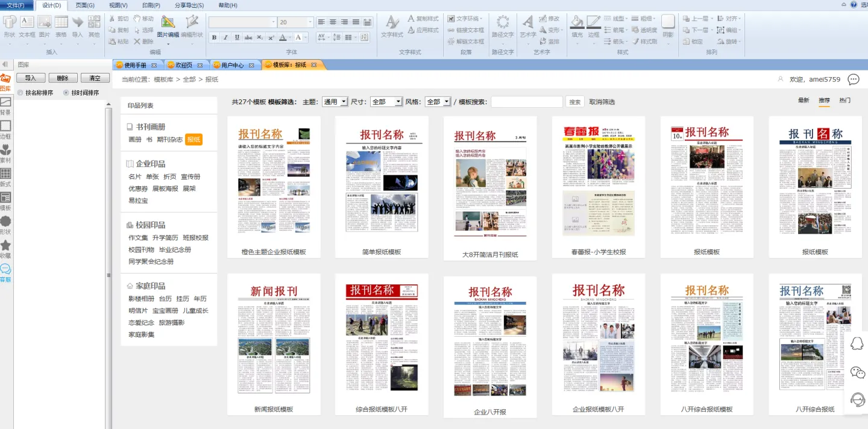Screen dimensions: 868x429
Task: Switch to the 用户中心 tab
Action: tap(232, 65)
